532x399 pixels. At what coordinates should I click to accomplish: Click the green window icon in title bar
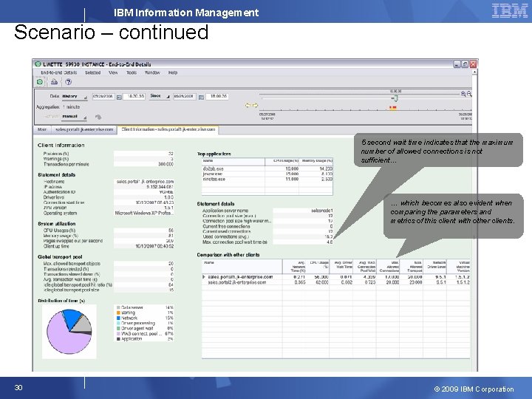tap(38, 64)
